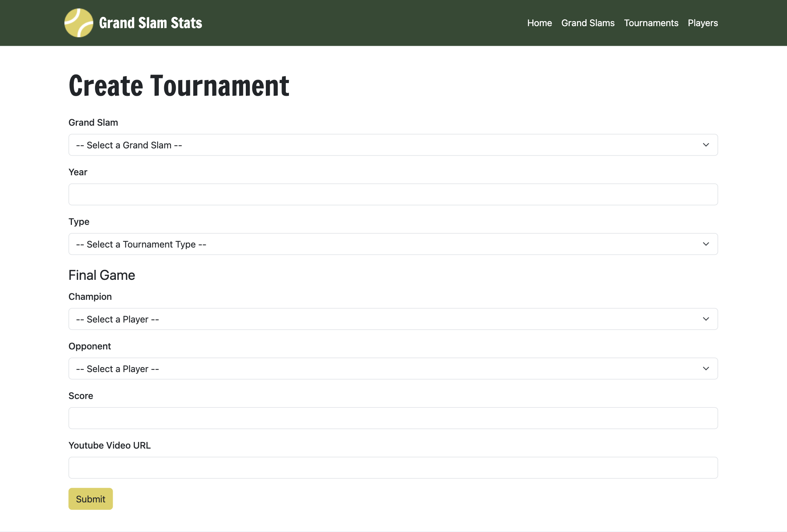
Task: Click the tennis ball logo icon
Action: (x=78, y=23)
